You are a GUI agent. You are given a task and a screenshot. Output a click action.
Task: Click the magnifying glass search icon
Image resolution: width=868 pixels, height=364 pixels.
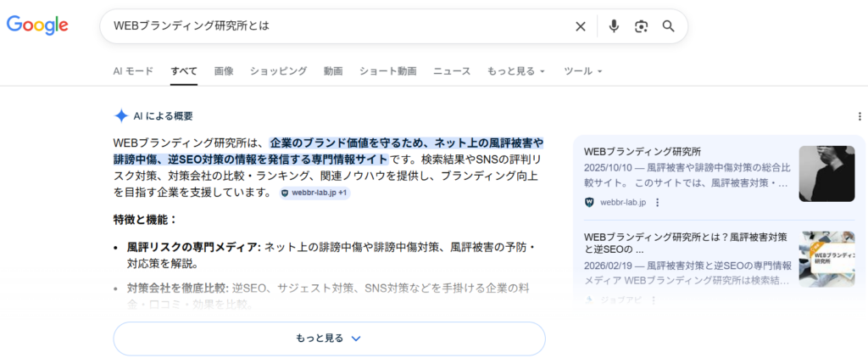pyautogui.click(x=669, y=26)
